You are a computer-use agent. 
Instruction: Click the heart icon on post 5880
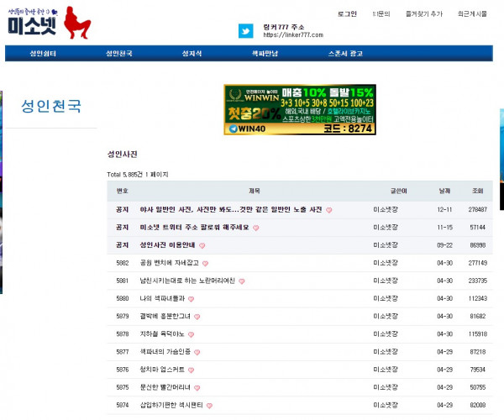pyautogui.click(x=192, y=298)
